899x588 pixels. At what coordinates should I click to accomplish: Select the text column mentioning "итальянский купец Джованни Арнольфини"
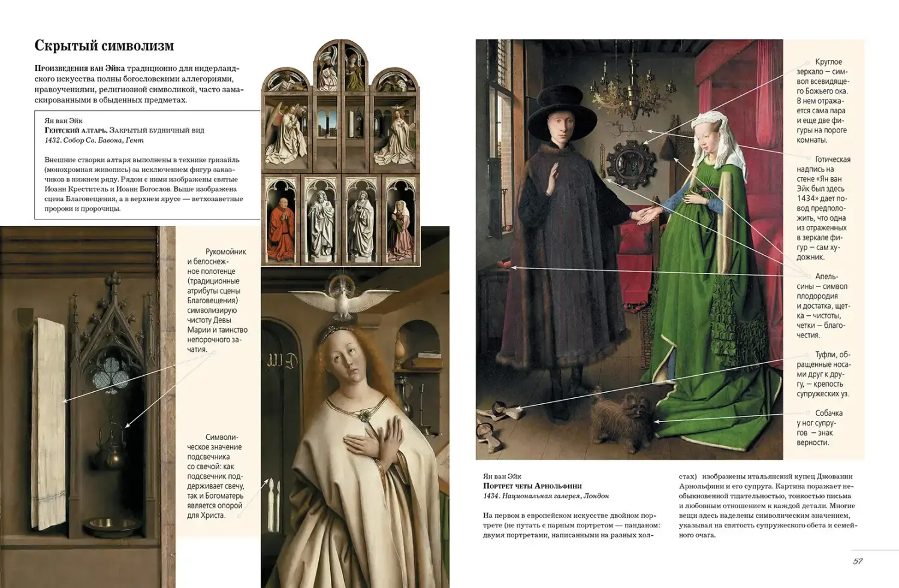[768, 506]
